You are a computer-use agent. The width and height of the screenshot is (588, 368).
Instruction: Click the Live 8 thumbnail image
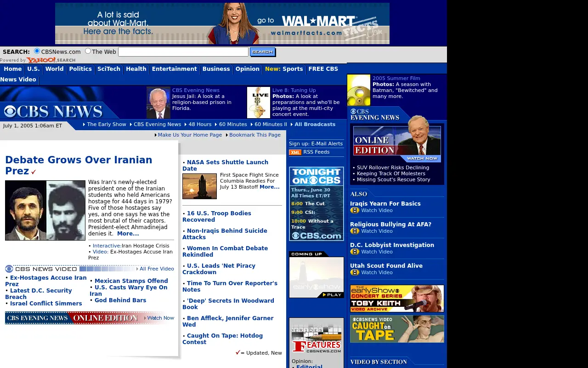pyautogui.click(x=259, y=103)
